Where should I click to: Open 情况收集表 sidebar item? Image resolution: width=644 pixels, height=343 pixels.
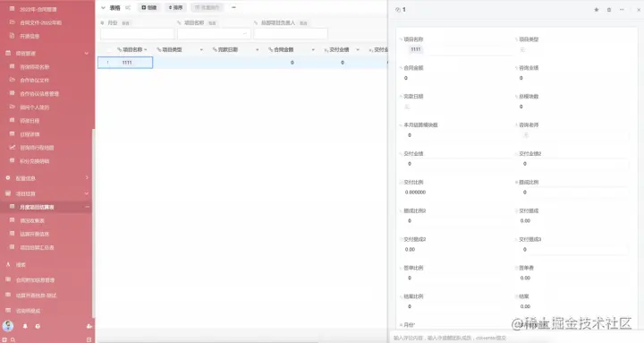pos(32,221)
